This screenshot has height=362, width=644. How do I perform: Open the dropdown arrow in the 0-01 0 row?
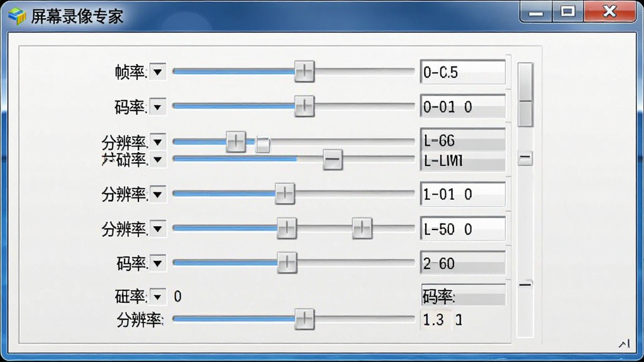click(x=158, y=107)
